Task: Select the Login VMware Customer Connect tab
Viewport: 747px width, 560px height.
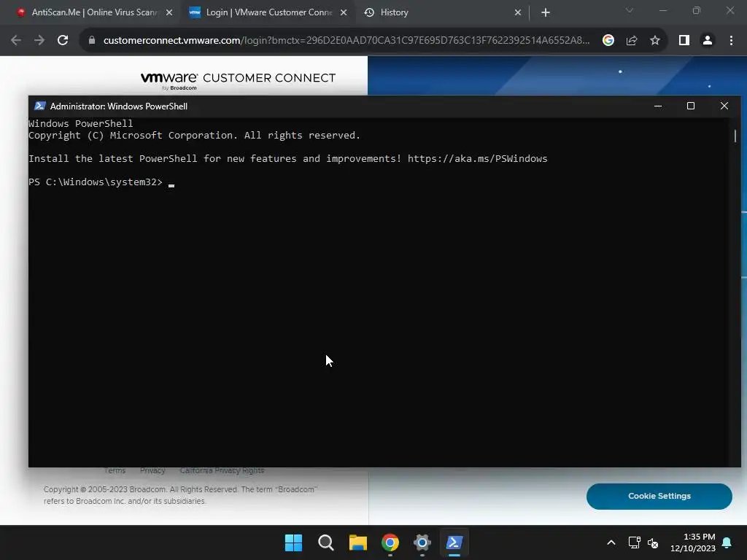Action: (268, 12)
